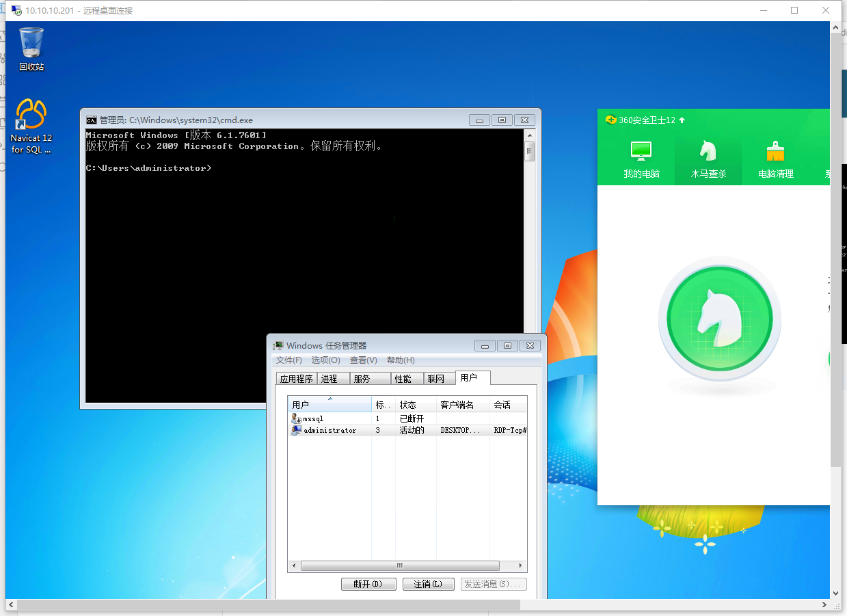Select 木马查杀 horse icon tab
Screen dimensions: 847x616
(708, 150)
